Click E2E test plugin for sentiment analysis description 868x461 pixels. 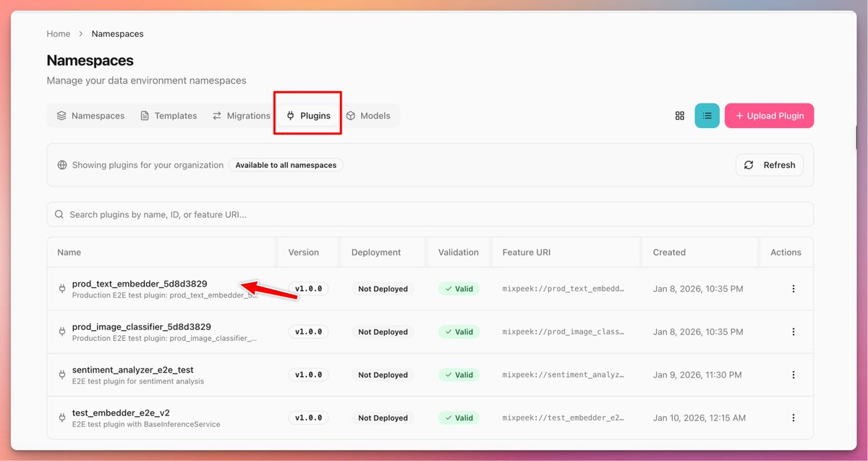(138, 381)
